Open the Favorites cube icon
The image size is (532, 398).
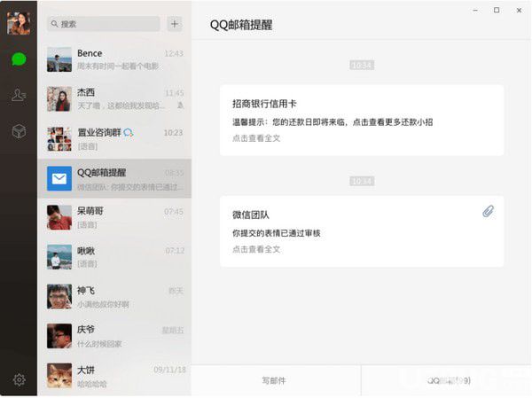[x=19, y=131]
